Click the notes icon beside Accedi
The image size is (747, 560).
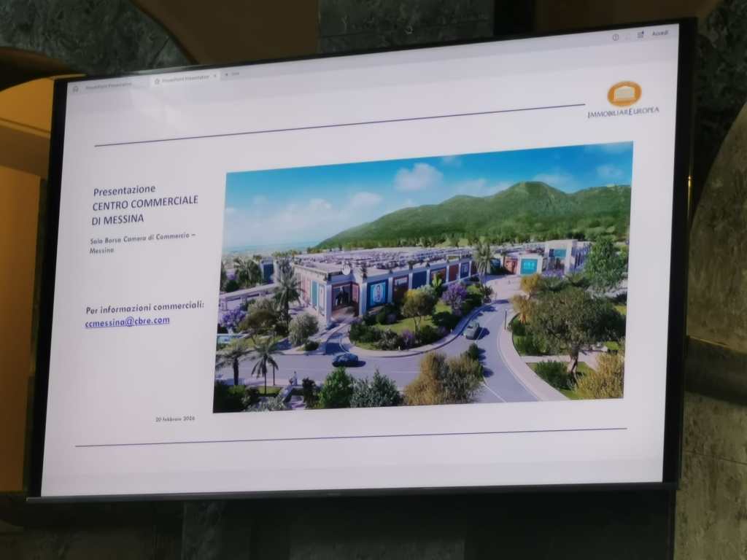tap(640, 34)
